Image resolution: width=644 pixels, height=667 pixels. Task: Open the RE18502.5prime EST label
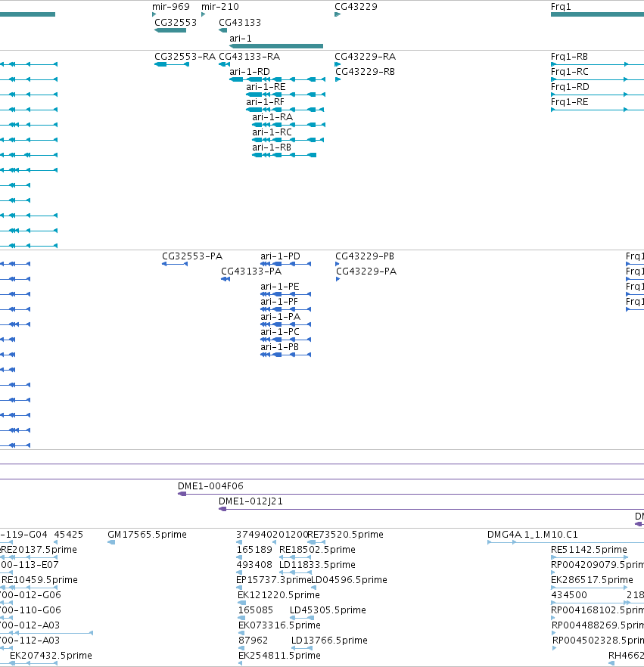[x=317, y=550]
